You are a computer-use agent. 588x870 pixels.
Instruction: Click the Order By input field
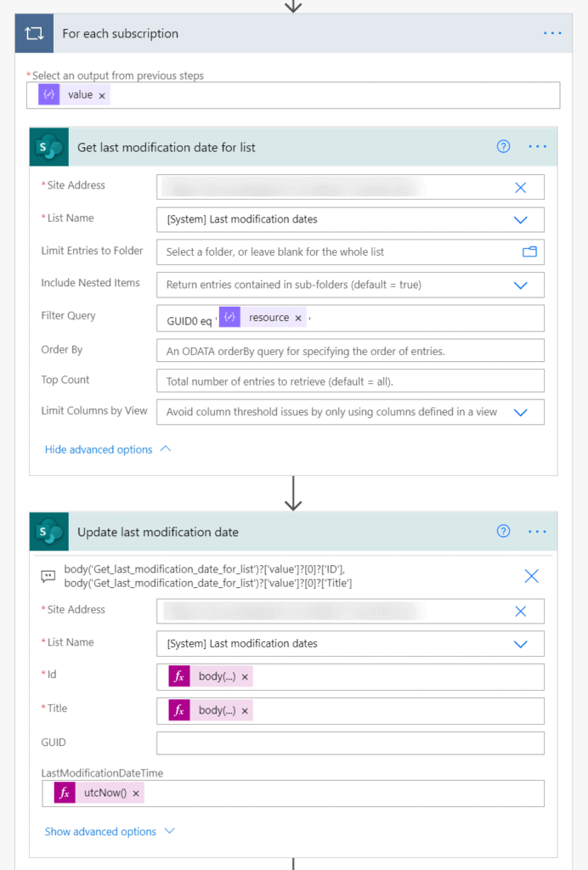(350, 351)
